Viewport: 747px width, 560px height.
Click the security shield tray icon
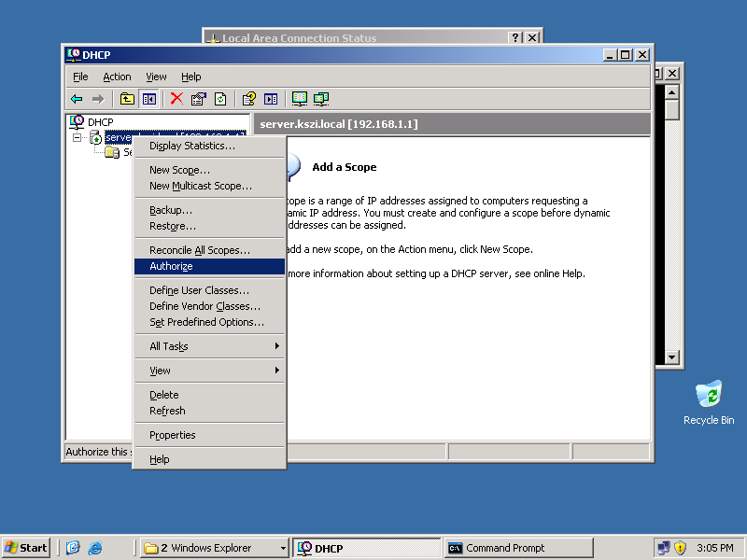pos(681,548)
